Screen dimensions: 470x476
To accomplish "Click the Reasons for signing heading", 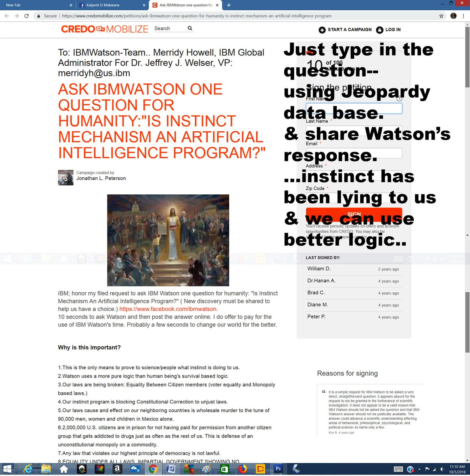I will pos(347,373).
